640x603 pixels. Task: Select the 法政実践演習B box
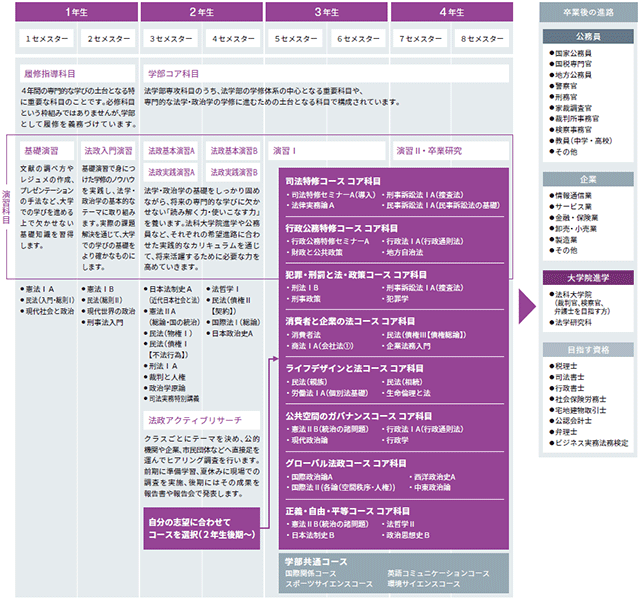coord(234,172)
